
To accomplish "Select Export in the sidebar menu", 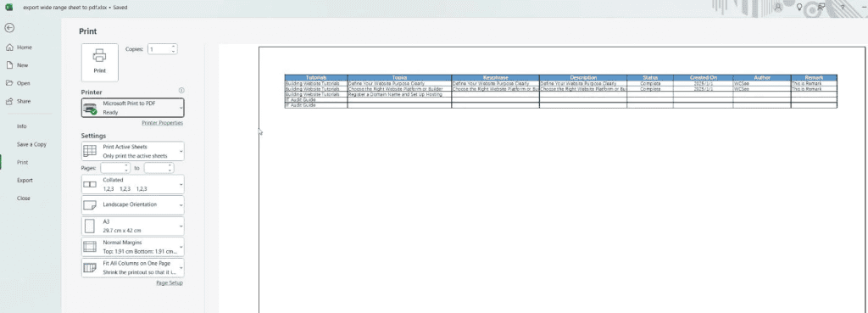I will point(25,180).
